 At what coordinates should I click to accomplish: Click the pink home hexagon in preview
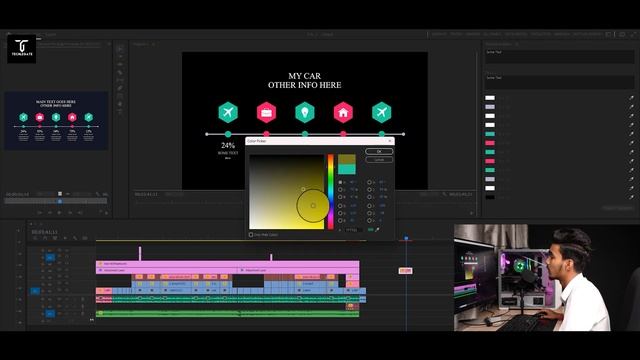(343, 112)
